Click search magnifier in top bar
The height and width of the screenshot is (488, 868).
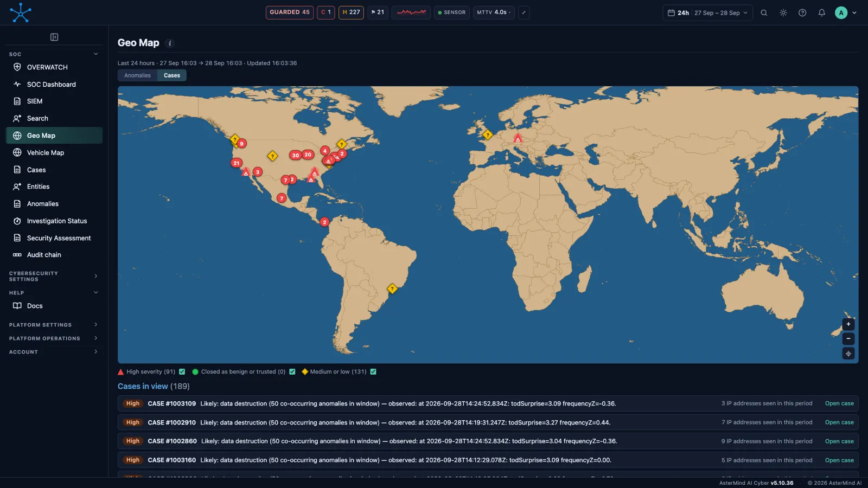point(764,12)
